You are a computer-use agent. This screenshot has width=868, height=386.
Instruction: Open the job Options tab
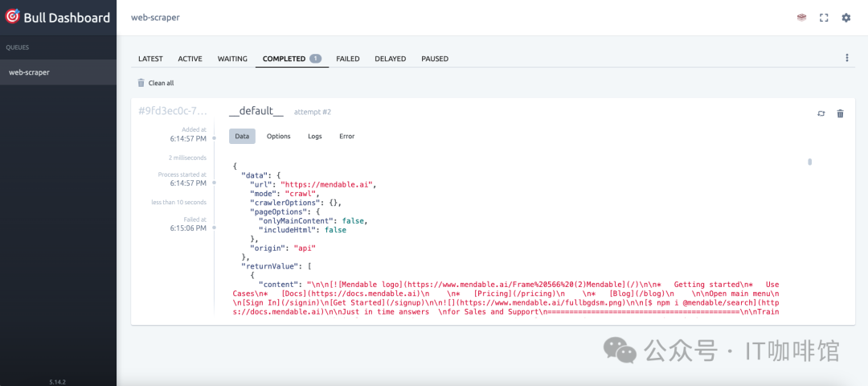tap(278, 136)
